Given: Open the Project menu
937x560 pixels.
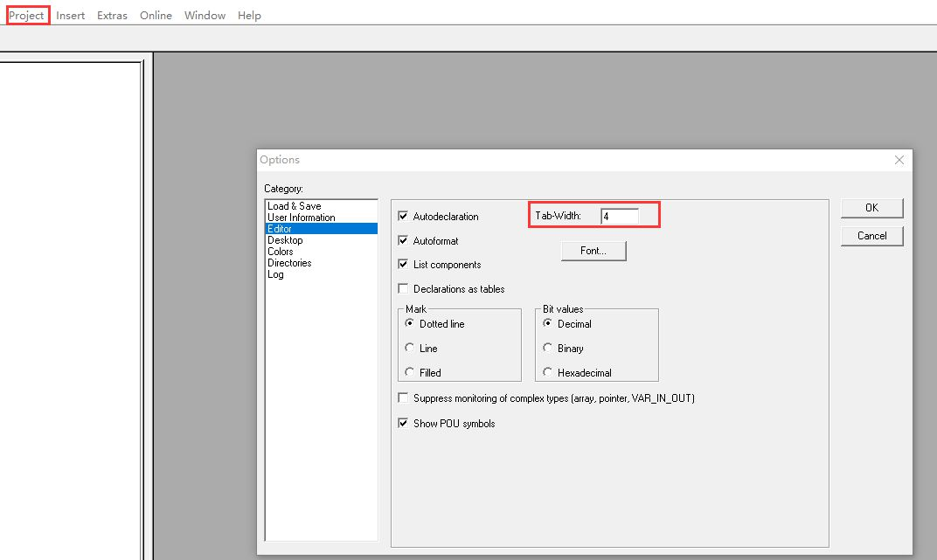Looking at the screenshot, I should 26,16.
